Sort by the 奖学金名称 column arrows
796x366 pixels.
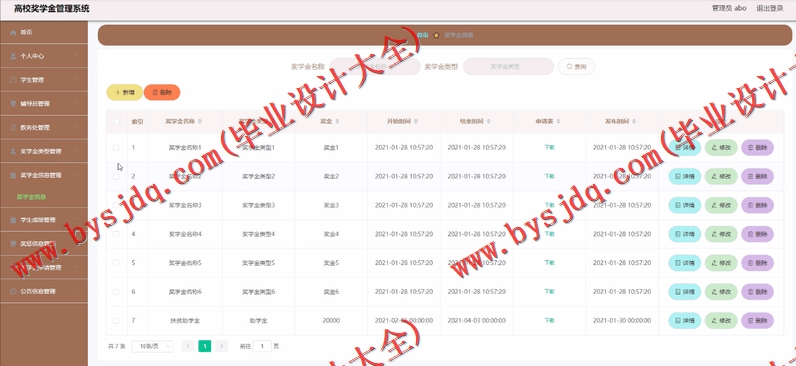(200, 121)
